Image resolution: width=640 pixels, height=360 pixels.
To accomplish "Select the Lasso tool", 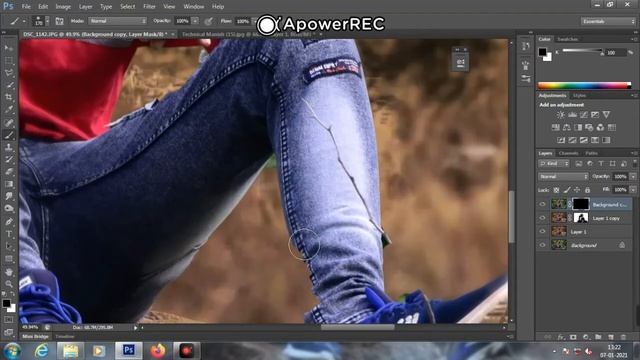I will point(9,73).
